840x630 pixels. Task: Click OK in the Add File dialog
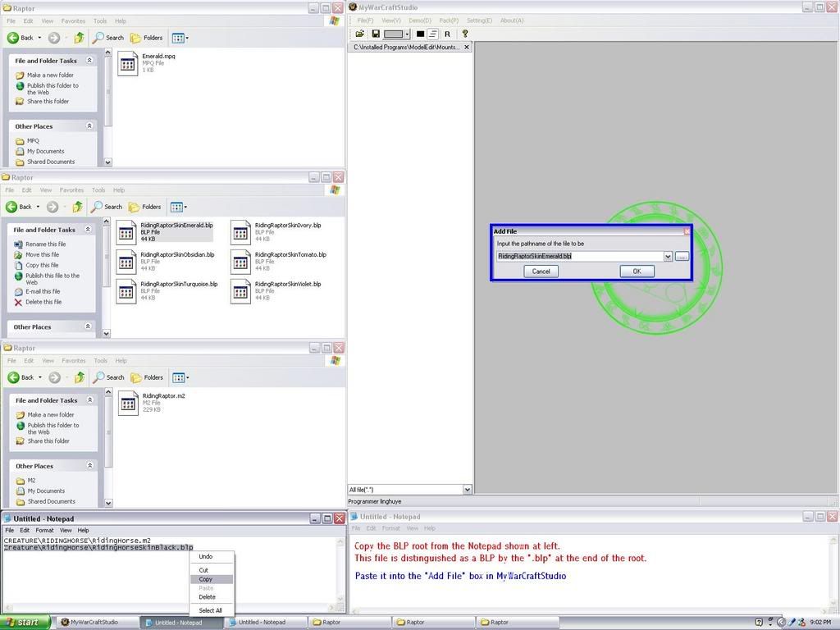637,271
